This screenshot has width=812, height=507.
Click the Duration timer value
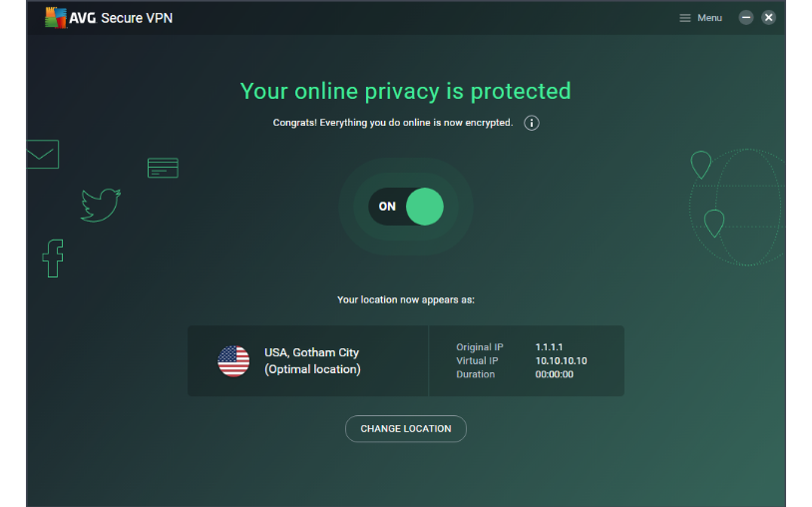click(554, 374)
